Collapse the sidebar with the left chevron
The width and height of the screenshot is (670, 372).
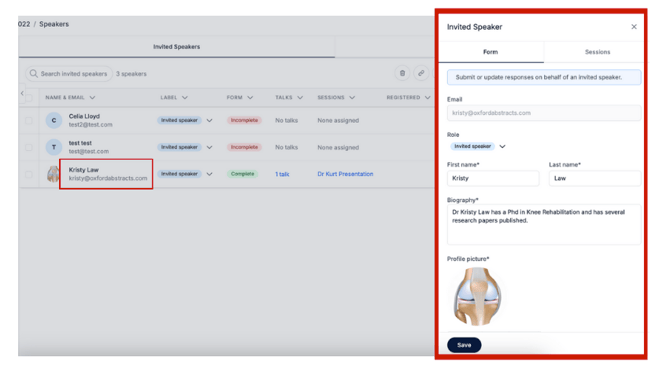pyautogui.click(x=22, y=93)
